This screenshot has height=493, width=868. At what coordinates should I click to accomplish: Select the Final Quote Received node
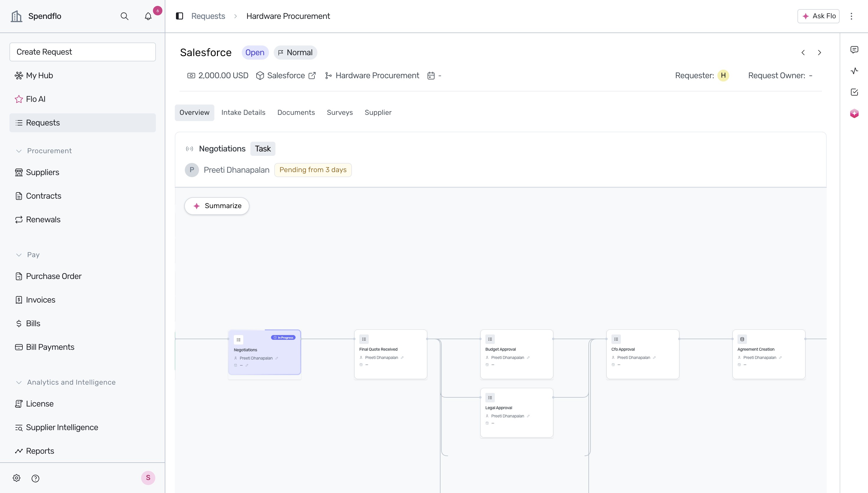391,354
